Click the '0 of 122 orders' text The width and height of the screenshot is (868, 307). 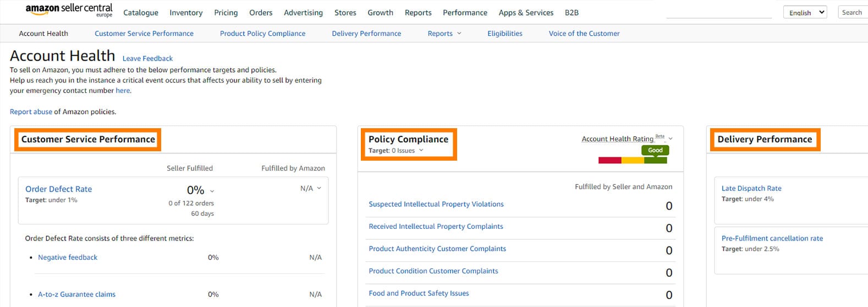(x=191, y=204)
